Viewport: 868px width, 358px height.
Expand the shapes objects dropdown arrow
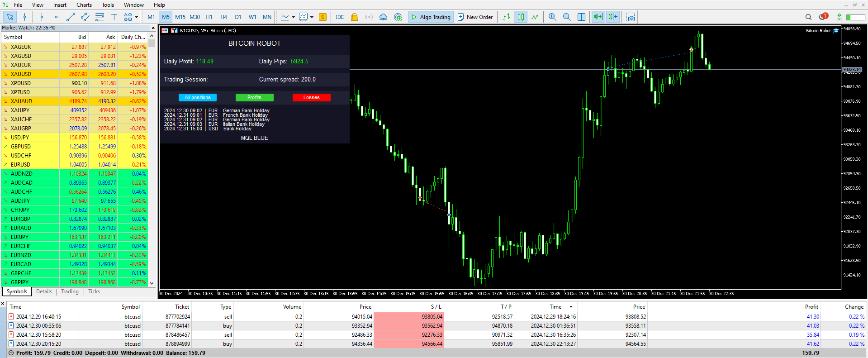pos(136,17)
